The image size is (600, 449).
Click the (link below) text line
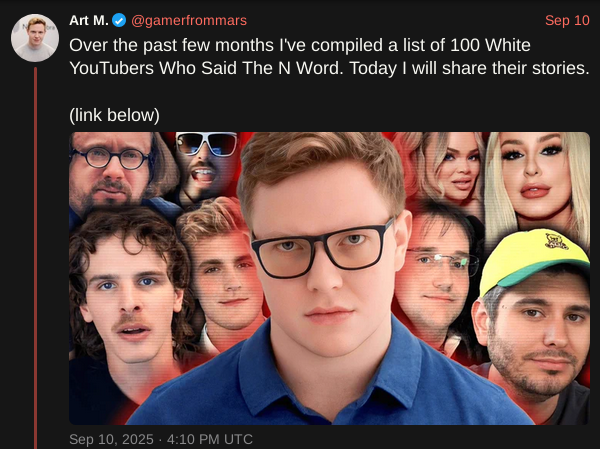pyautogui.click(x=114, y=115)
